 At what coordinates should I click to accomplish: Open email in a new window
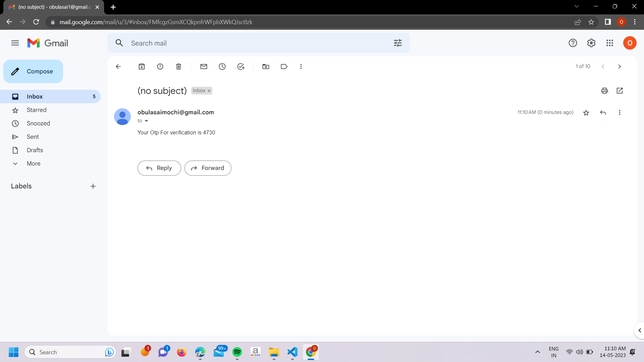tap(620, 90)
